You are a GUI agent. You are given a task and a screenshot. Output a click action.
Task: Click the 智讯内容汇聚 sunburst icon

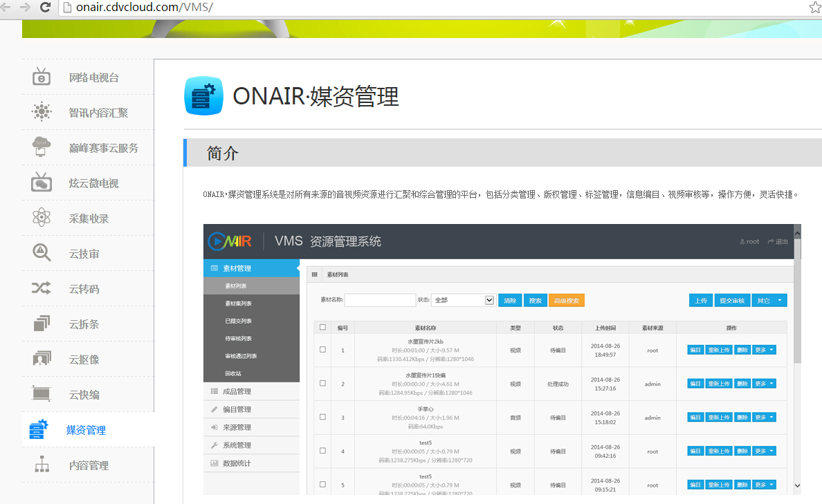(x=42, y=111)
